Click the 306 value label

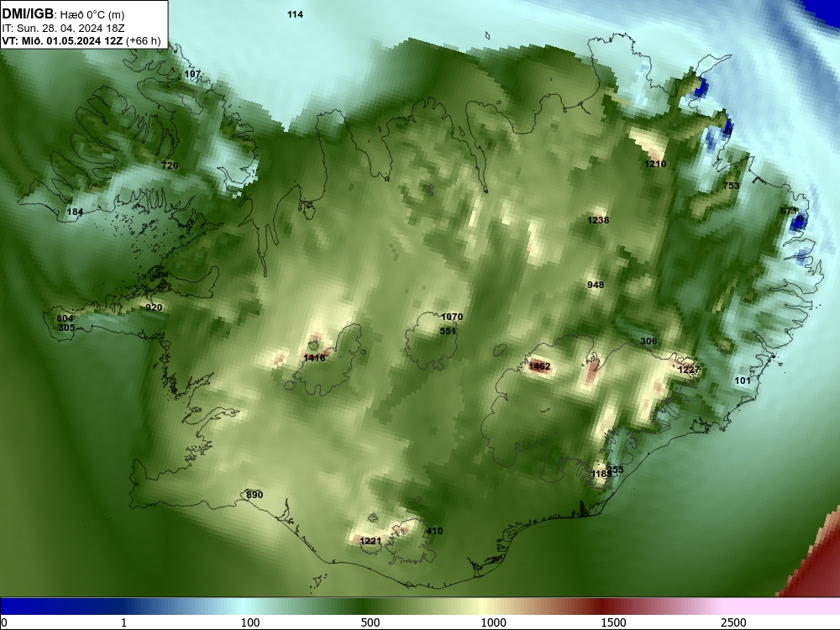pos(648,341)
